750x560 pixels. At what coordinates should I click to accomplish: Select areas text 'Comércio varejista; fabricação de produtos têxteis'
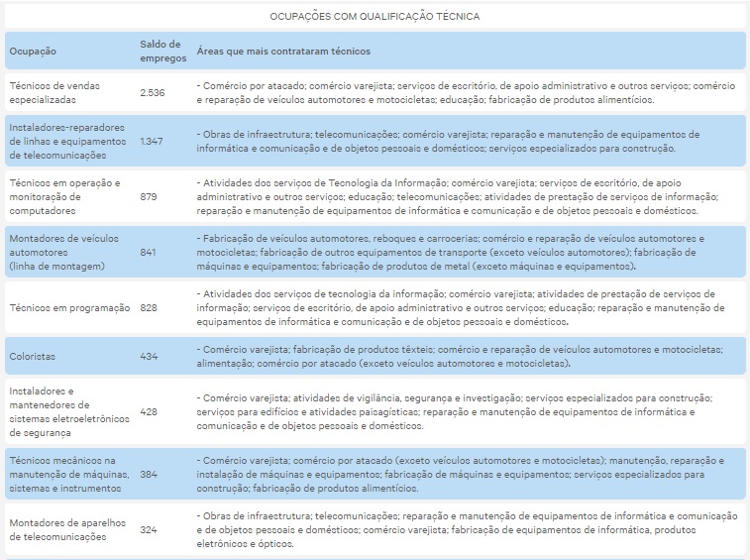[x=460, y=357]
